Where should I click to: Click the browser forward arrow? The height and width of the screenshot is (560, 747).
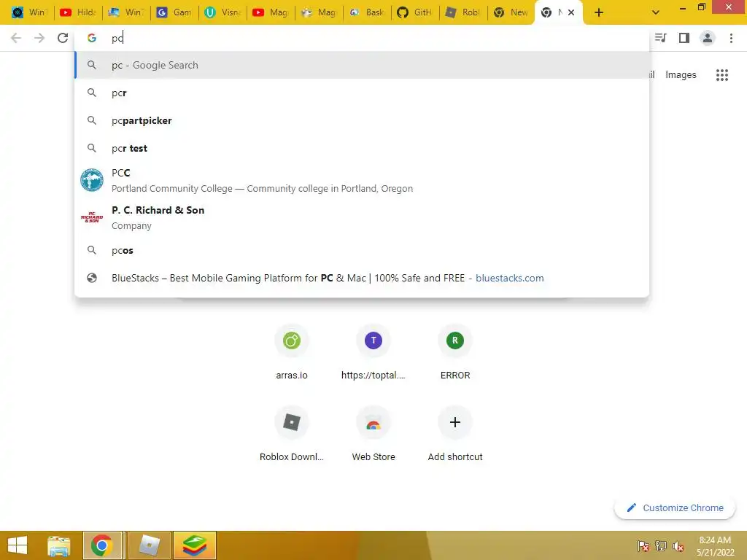click(x=39, y=38)
